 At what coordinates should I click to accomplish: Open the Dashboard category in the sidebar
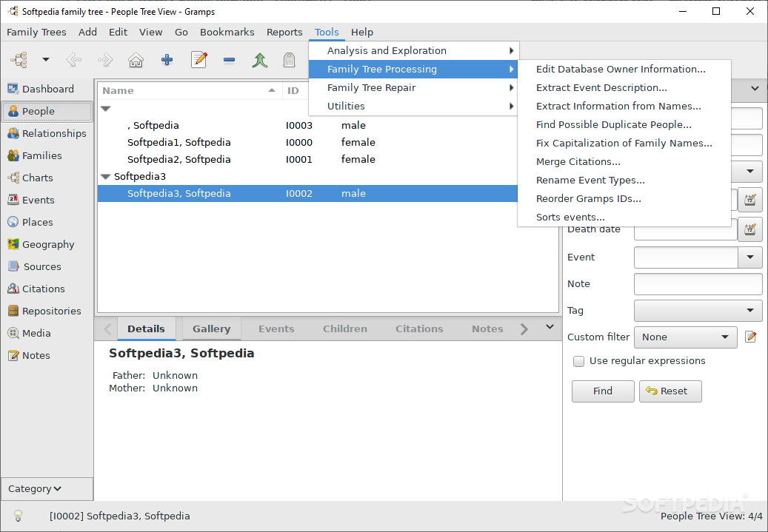pyautogui.click(x=47, y=89)
